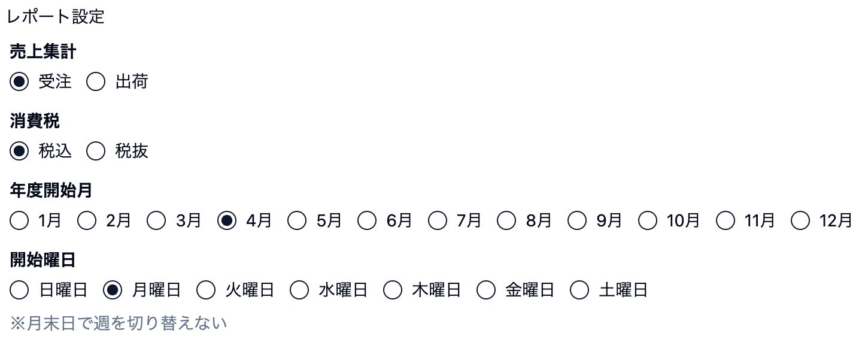
Task: Pick 2月 as fiscal start month
Action: point(87,221)
